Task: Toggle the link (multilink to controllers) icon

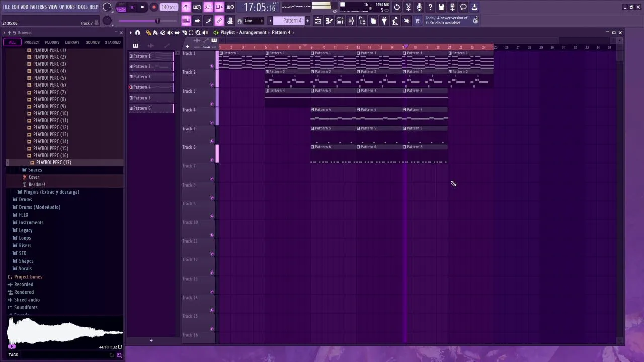Action: coord(219,21)
